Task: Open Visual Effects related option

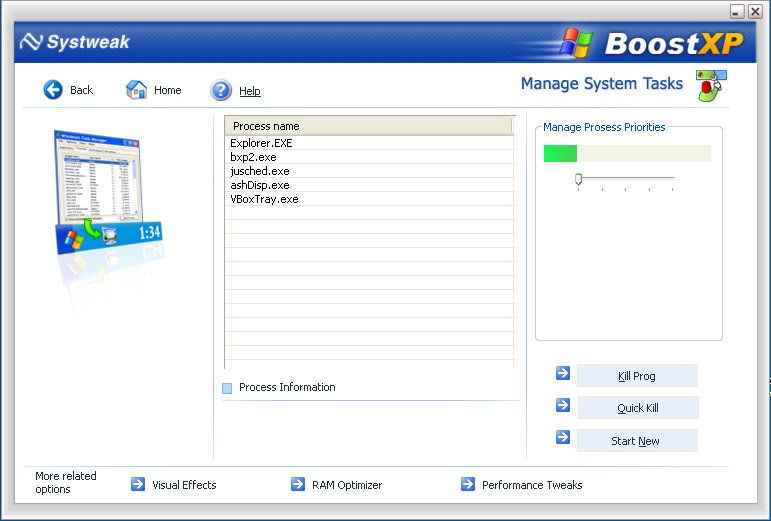Action: coord(184,485)
